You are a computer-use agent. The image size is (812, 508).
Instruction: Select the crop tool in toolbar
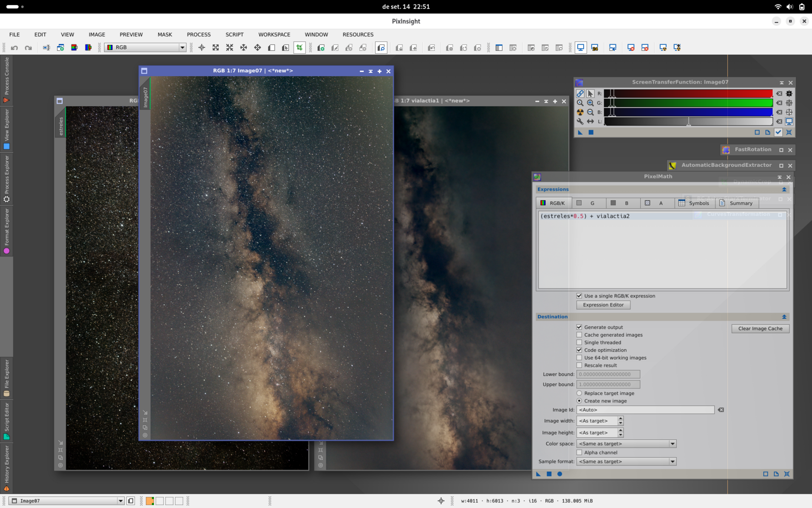coord(300,48)
